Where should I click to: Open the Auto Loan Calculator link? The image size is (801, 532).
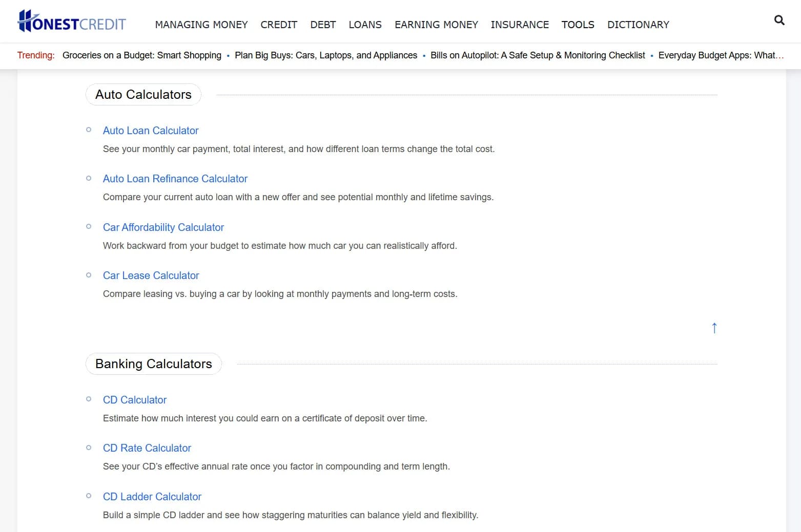[x=151, y=131]
